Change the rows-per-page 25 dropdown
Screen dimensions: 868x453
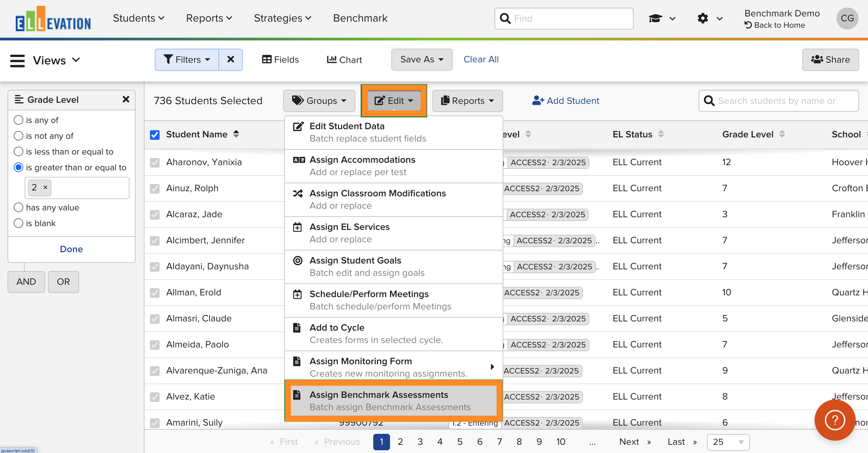pyautogui.click(x=728, y=442)
